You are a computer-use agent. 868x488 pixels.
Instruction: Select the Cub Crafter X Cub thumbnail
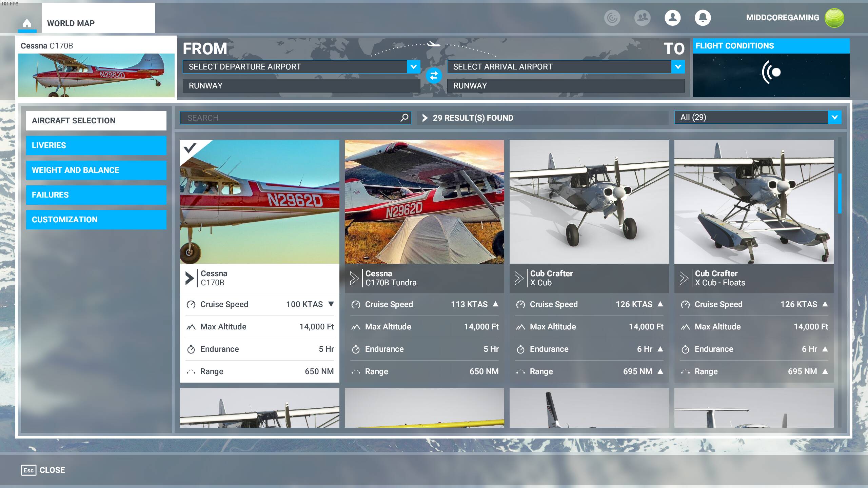click(589, 202)
